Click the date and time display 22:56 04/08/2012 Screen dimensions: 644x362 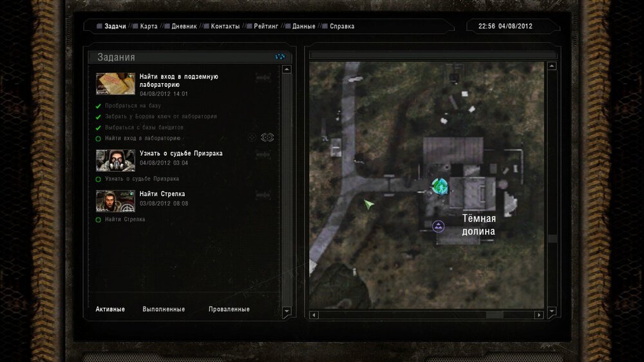click(x=505, y=26)
